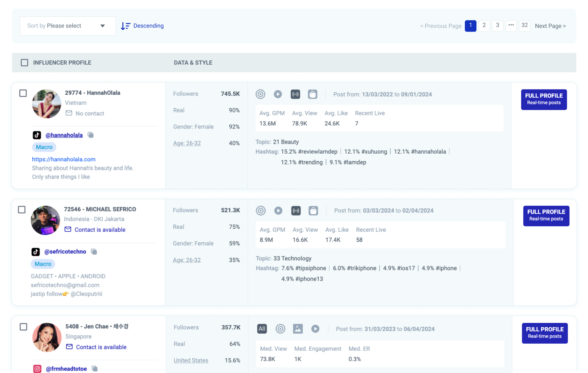Select the checkbox for HannahOlala
This screenshot has width=588, height=373.
23,93
